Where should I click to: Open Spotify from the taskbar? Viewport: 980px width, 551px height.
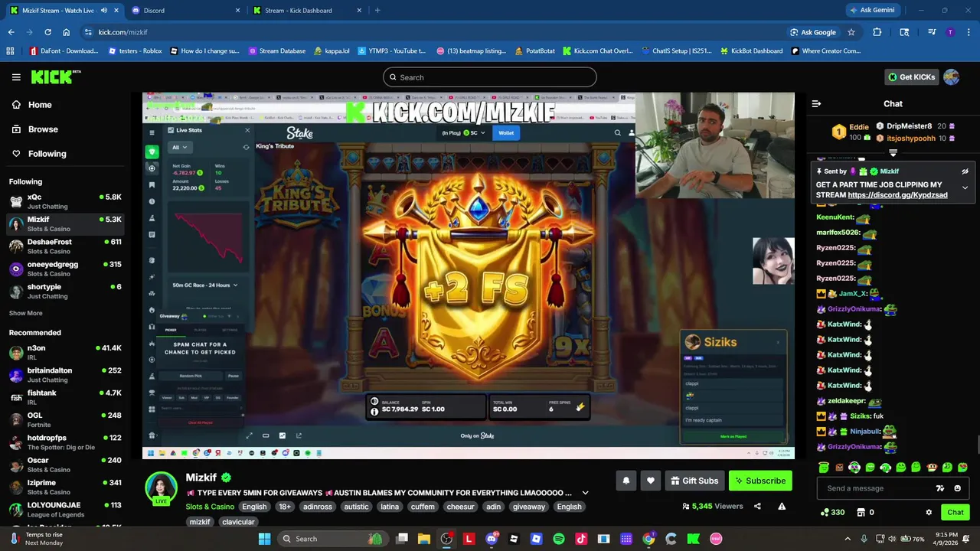(559, 539)
